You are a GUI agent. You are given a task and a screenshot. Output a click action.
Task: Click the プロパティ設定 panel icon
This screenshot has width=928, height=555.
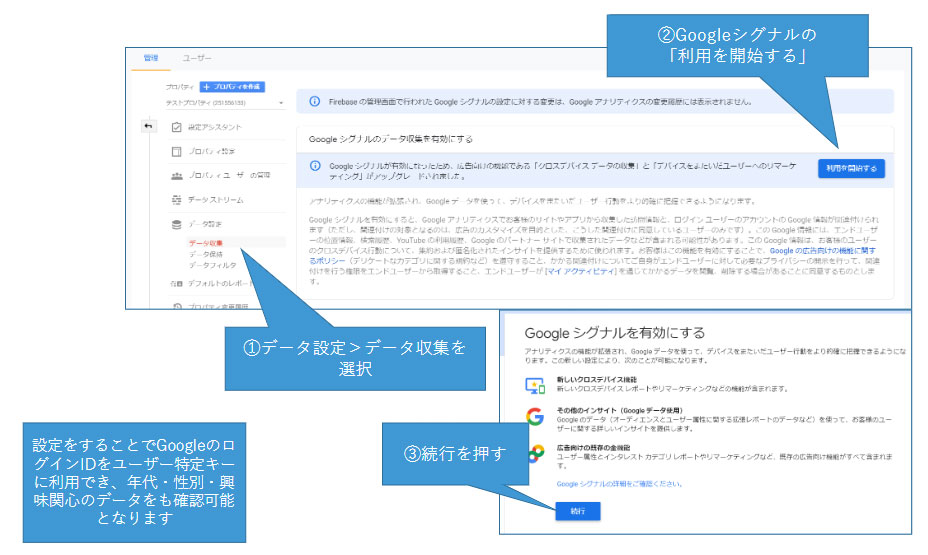176,151
